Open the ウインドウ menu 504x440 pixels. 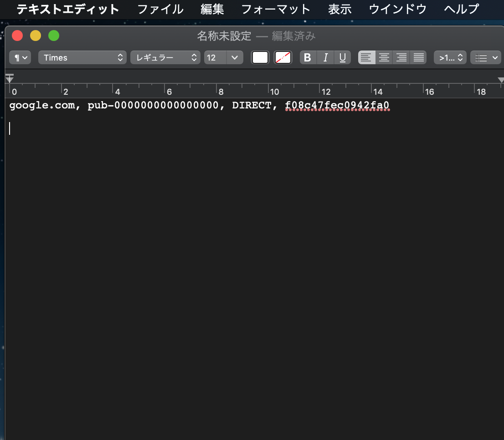tap(398, 9)
